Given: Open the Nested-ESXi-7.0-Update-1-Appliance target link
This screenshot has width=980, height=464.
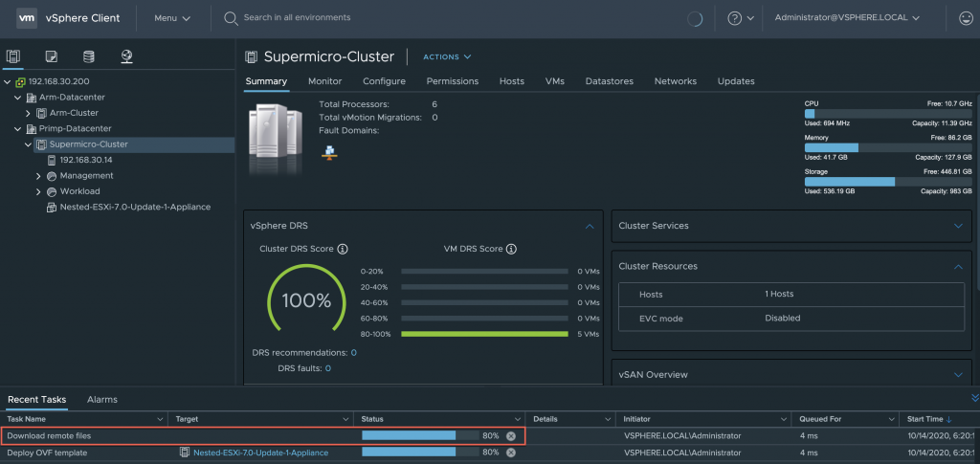Looking at the screenshot, I should tap(260, 453).
